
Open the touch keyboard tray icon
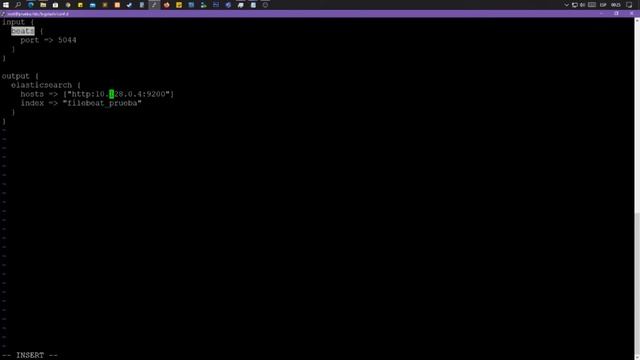pos(592,5)
